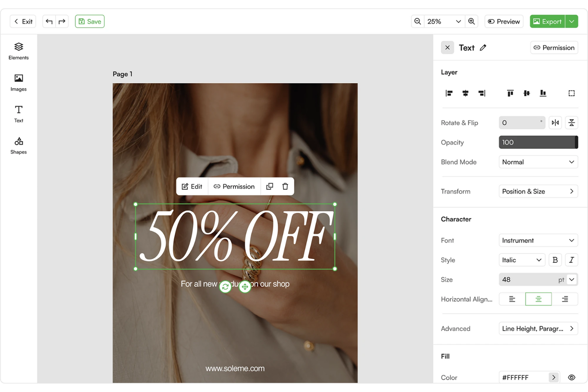The width and height of the screenshot is (588, 392).
Task: Open the Style Italic dropdown
Action: tap(522, 260)
